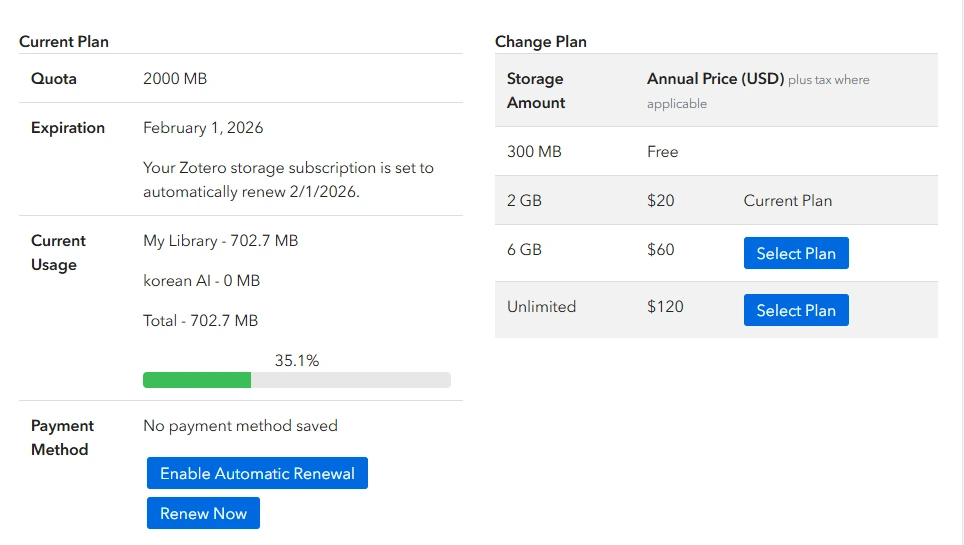Click the 35.1% usage percentage label

pyautogui.click(x=296, y=360)
